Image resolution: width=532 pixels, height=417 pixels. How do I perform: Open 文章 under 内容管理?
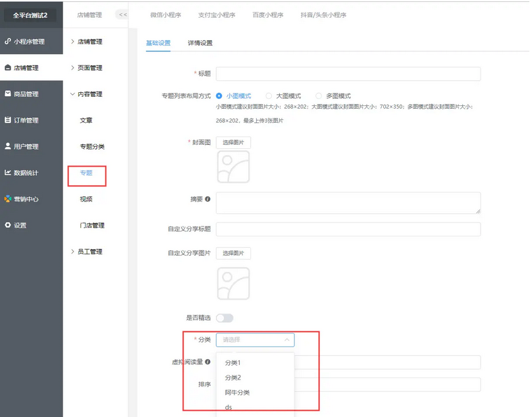[x=86, y=120]
